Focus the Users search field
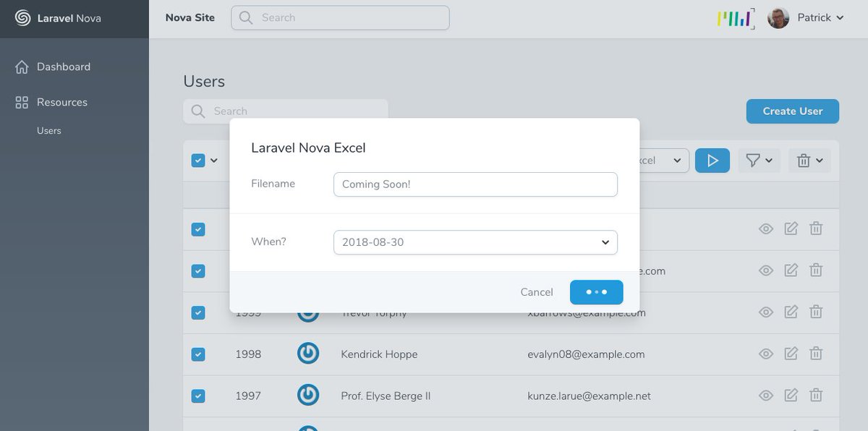868x431 pixels. (286, 111)
